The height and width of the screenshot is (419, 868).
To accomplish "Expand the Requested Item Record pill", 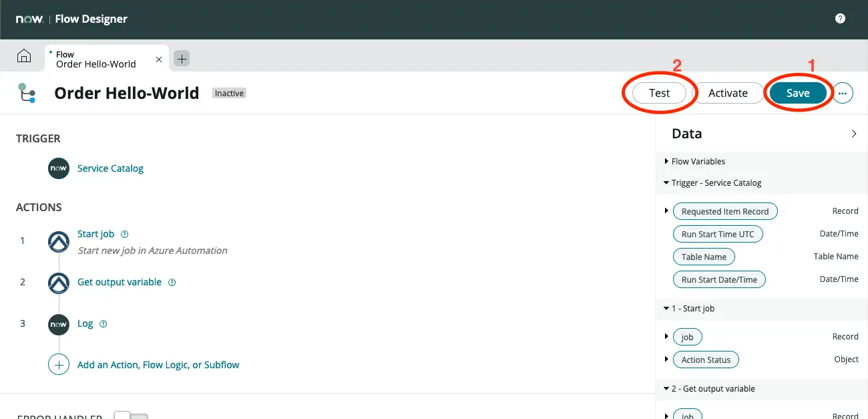I will 666,211.
